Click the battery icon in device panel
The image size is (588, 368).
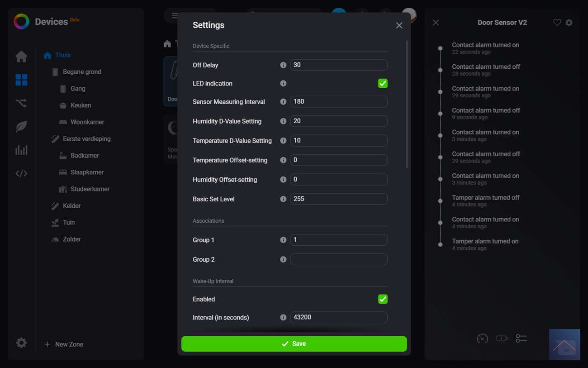point(502,339)
